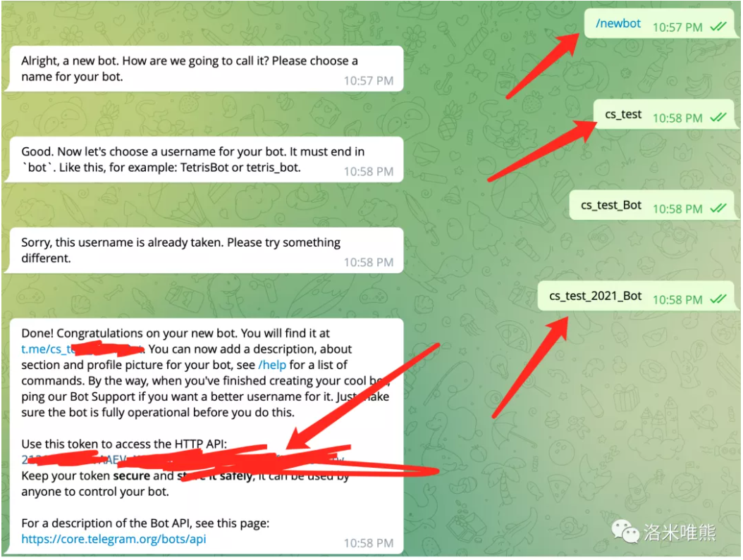This screenshot has height=560, width=743.
Task: Click the 洛米唯熊 watermark text
Action: coord(680,533)
